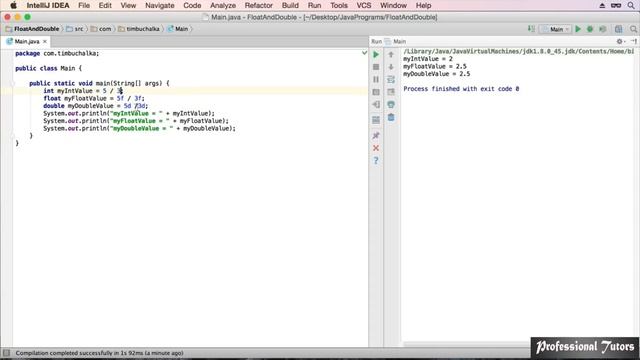The width and height of the screenshot is (640, 360).
Task: Open the Tools menu
Action: 339,5
